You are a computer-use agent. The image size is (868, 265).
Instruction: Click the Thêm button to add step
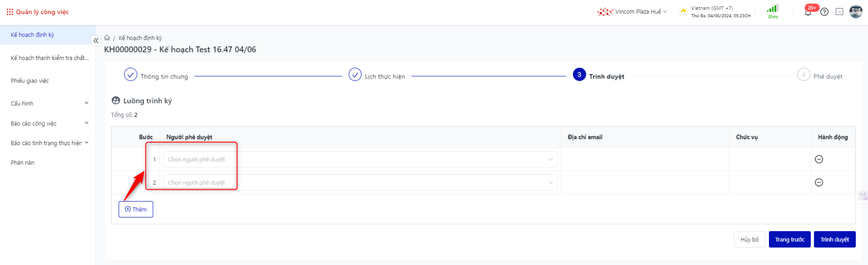(x=136, y=209)
